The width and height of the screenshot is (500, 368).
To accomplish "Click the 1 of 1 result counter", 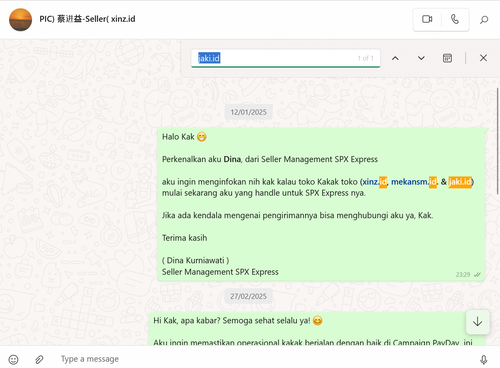I will [x=366, y=58].
